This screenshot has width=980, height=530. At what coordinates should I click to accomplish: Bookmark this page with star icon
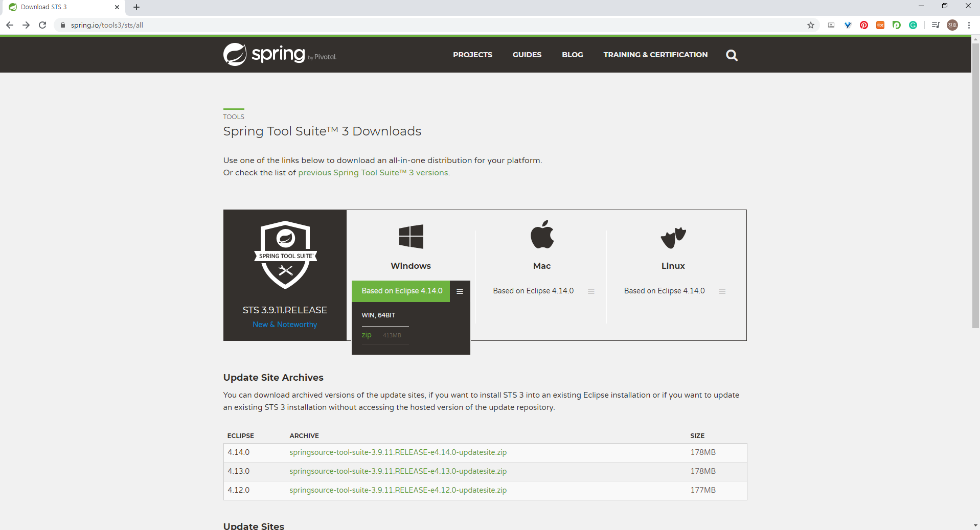[811, 25]
